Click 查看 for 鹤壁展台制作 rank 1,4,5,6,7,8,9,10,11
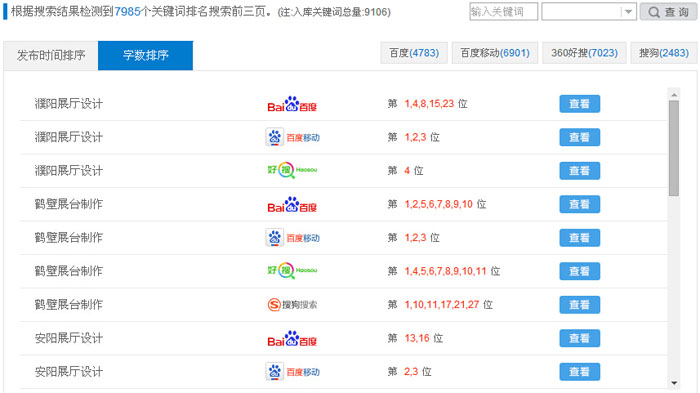Screen dimensions: 700x393 (579, 271)
